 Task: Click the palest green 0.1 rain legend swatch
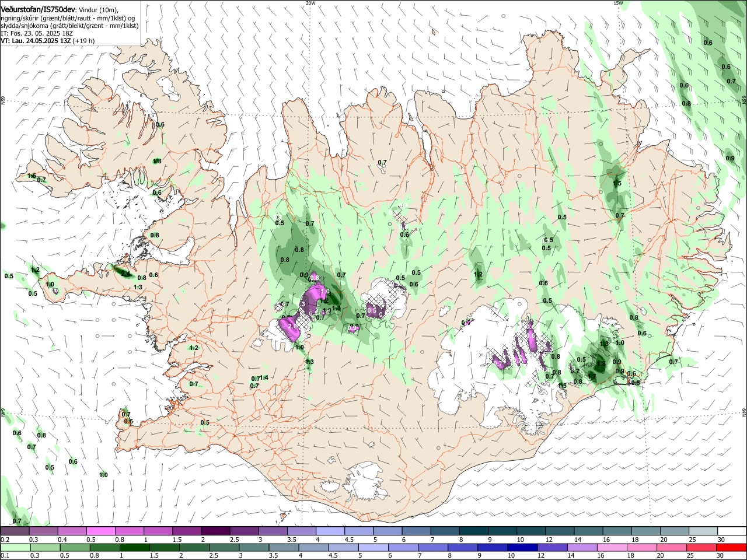tap(15, 548)
